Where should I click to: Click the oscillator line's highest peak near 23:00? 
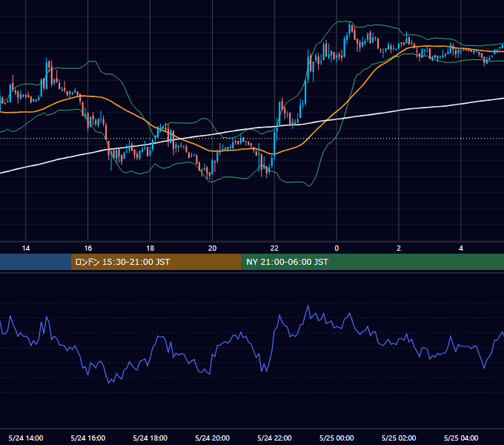[x=308, y=306]
